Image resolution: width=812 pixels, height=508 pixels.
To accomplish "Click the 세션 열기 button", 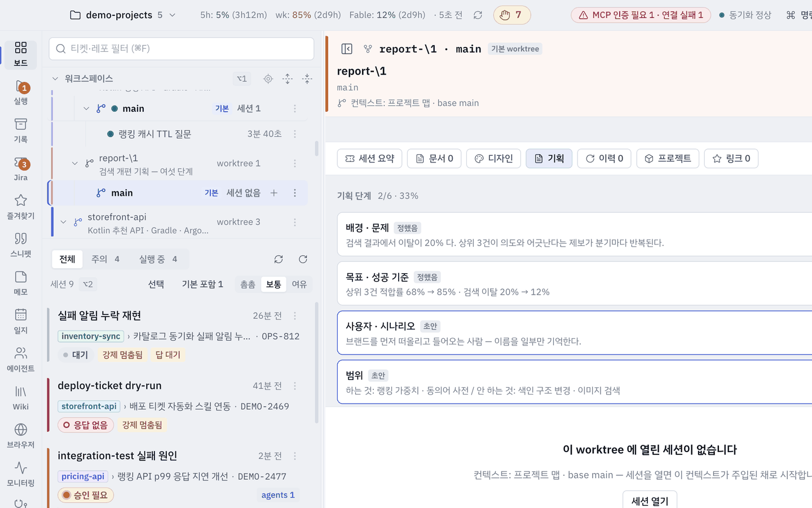I will click(x=650, y=501).
